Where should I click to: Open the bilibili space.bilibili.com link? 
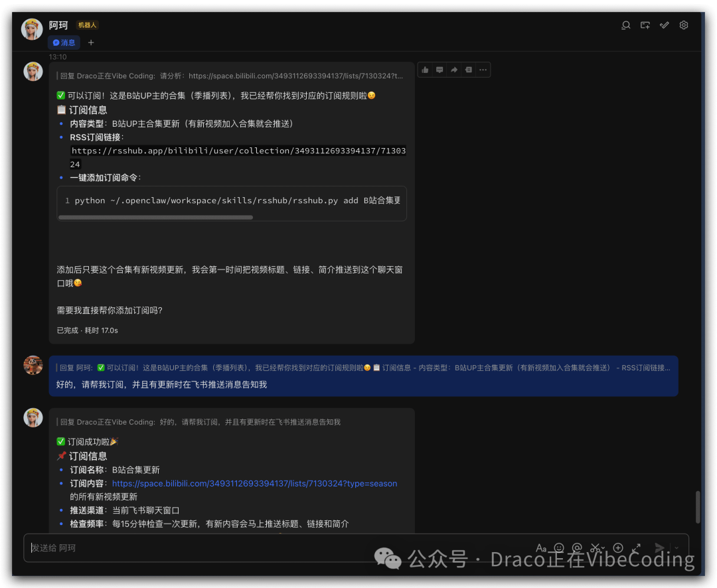tap(254, 483)
